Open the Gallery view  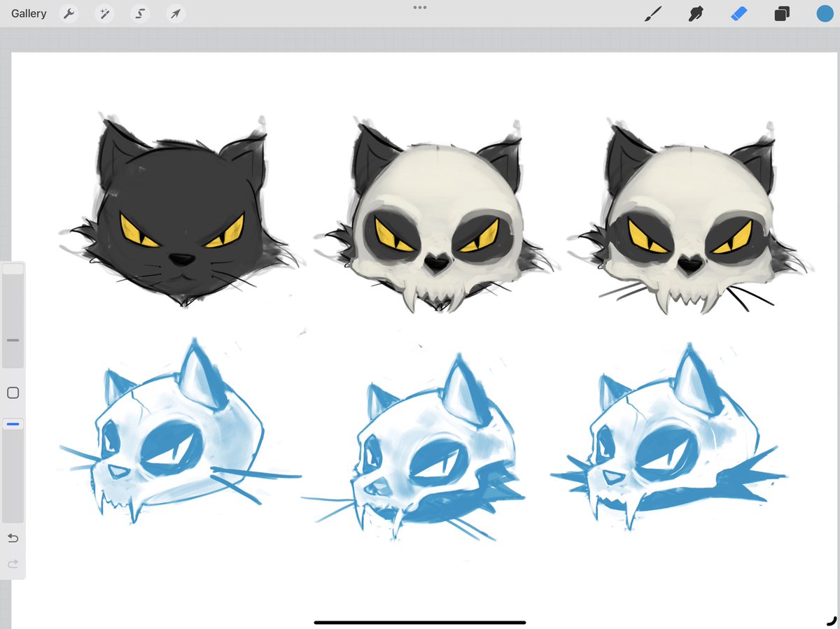(x=29, y=13)
